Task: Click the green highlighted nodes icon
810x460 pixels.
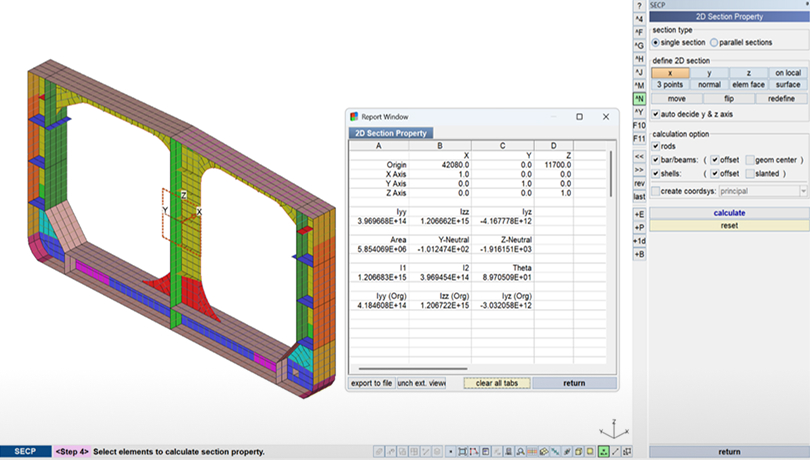Action: tap(604, 452)
